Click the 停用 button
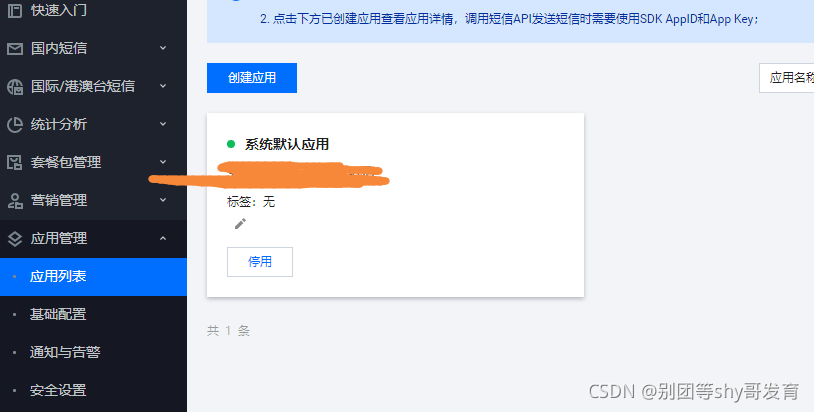 tap(260, 262)
